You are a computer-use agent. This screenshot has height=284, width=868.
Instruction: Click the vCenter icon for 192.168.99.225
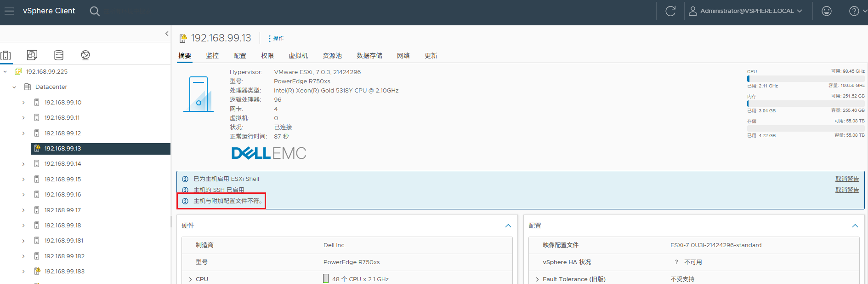(18, 72)
